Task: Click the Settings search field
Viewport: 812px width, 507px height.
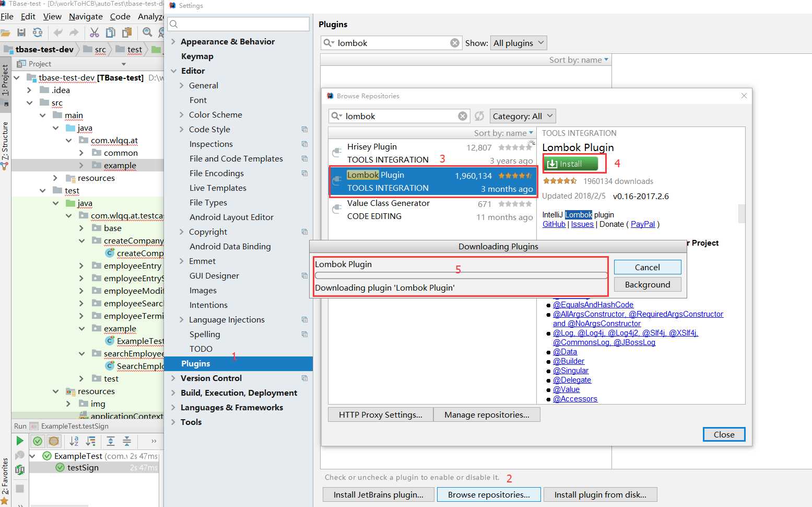Action: pyautogui.click(x=239, y=24)
